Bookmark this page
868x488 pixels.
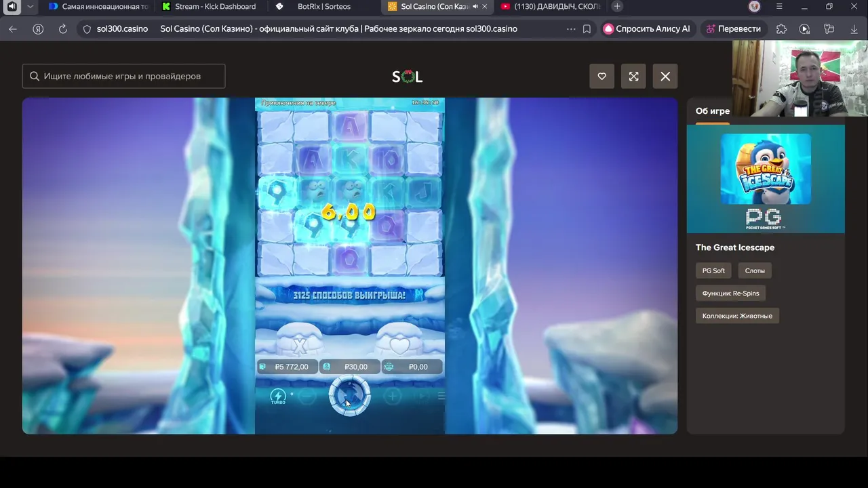(587, 29)
